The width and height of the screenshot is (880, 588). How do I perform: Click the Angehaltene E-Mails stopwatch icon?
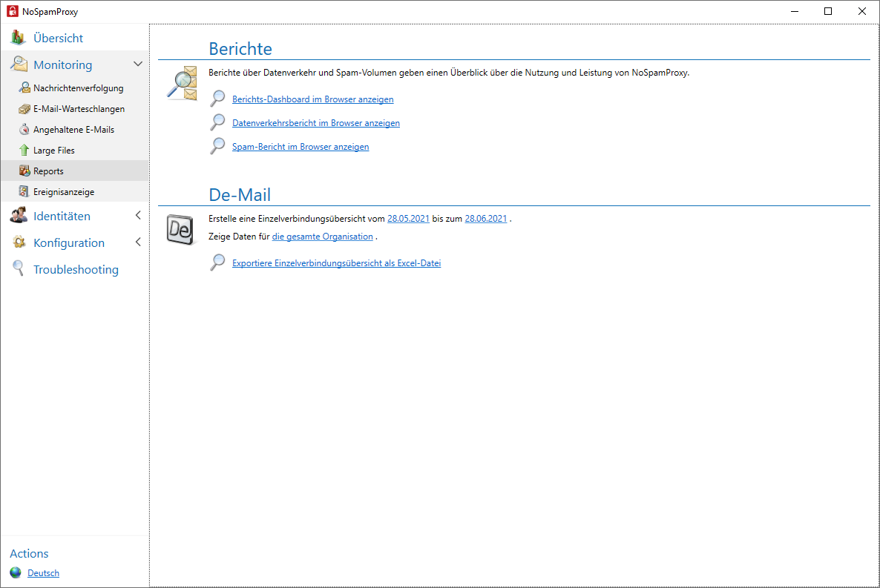(24, 130)
